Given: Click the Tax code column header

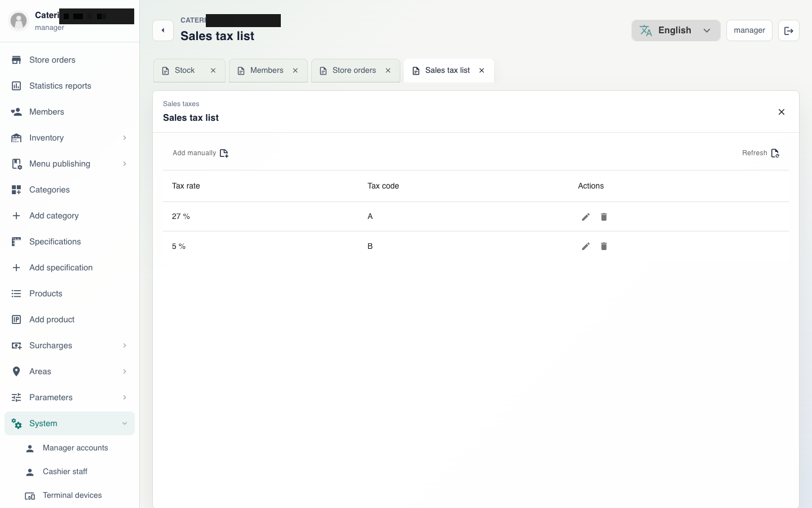Looking at the screenshot, I should [383, 186].
